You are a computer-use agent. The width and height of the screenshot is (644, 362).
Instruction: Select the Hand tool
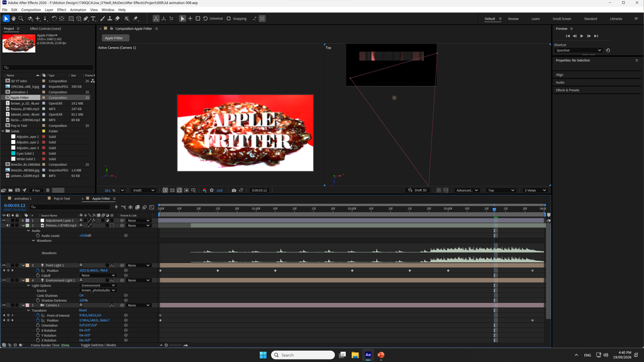pos(14,18)
